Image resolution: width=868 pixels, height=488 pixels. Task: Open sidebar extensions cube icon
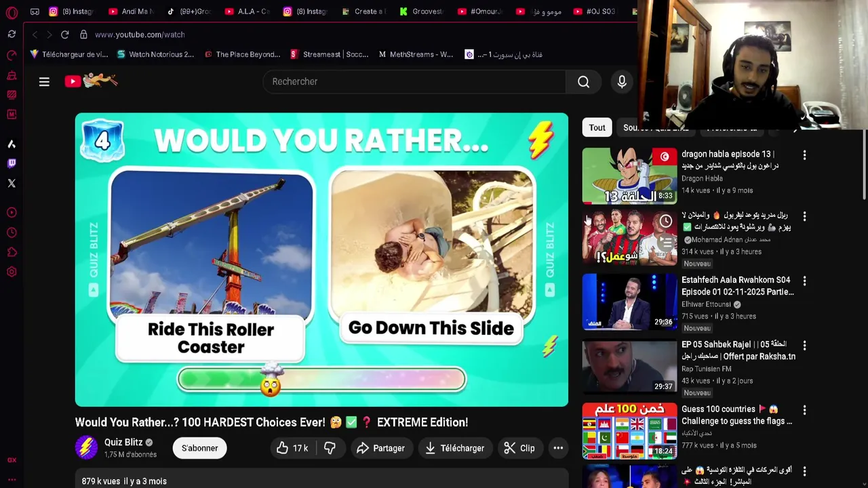(x=12, y=253)
